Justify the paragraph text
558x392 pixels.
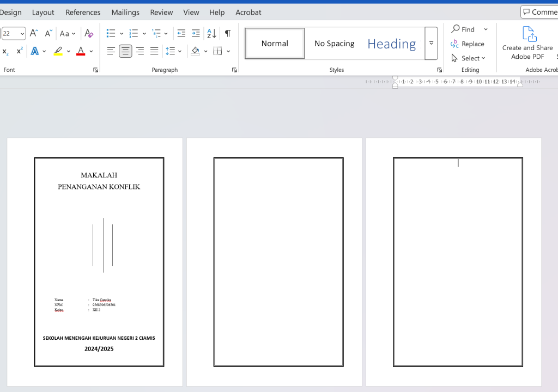click(x=154, y=51)
